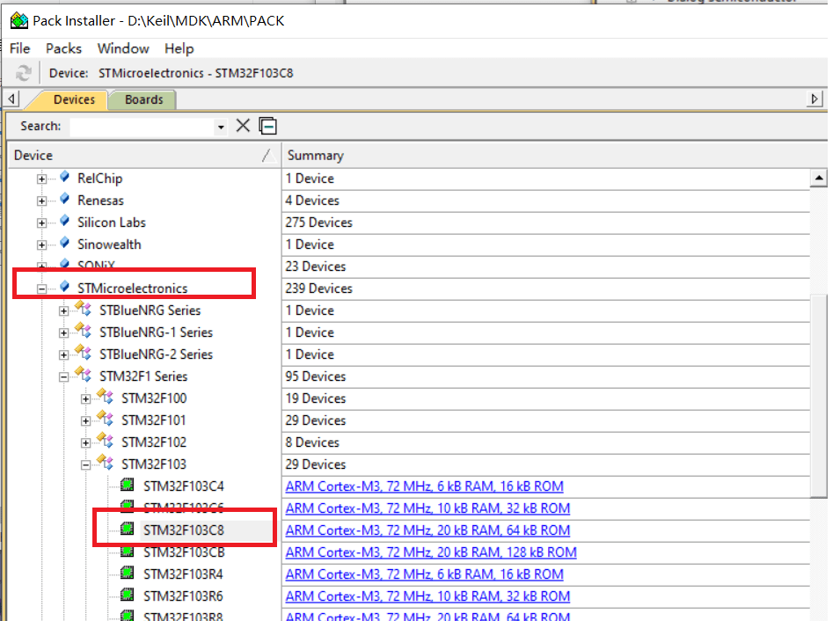The image size is (840, 621).
Task: Open STM32F103C8 summary link, 64 kB ROM
Action: pos(427,530)
